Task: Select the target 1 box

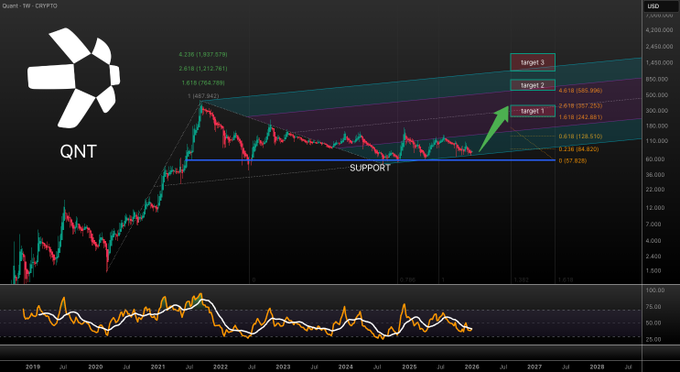Action: 533,111
